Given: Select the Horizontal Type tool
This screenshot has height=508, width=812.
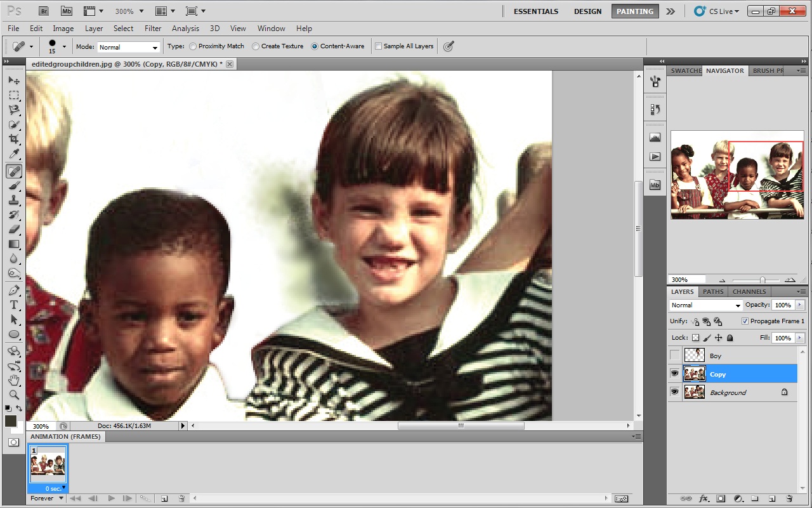Looking at the screenshot, I should coord(14,305).
